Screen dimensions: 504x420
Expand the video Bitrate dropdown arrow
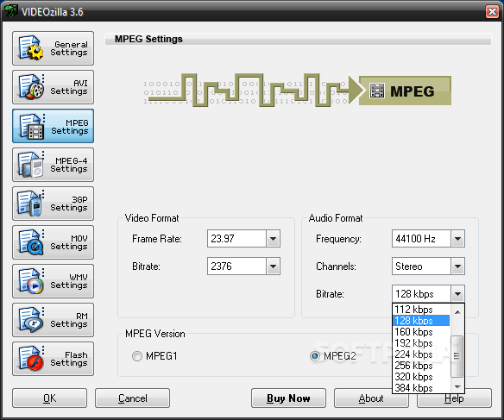274,266
